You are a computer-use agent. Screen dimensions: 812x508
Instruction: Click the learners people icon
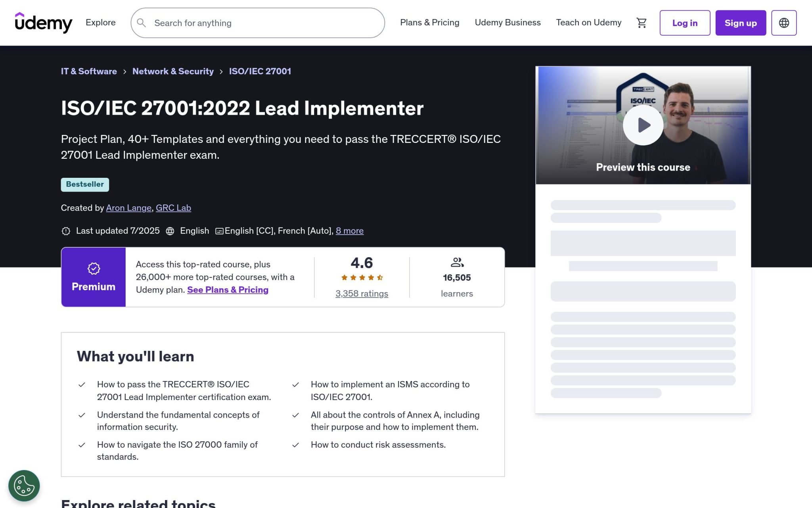[x=457, y=262]
